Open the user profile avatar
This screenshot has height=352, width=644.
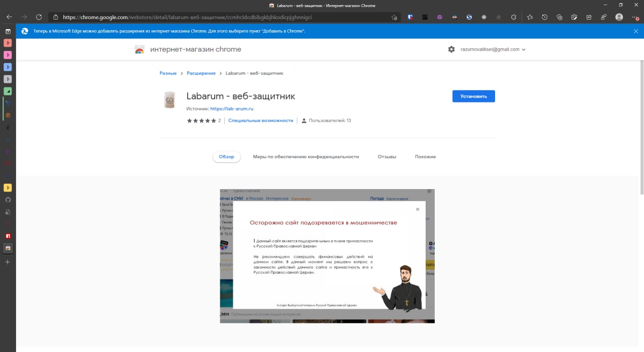tap(619, 17)
